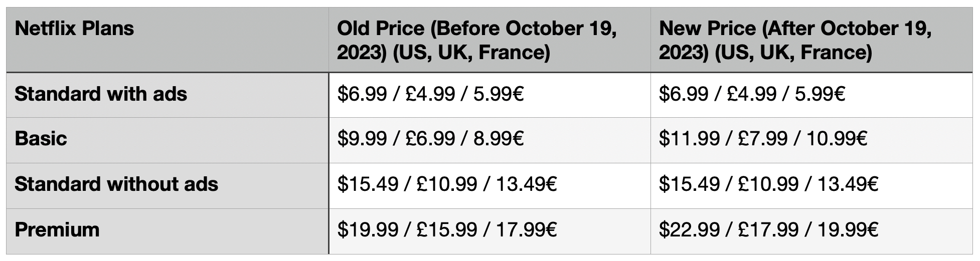The image size is (980, 261).
Task: Click the old price cell for Basic
Action: coord(430,139)
